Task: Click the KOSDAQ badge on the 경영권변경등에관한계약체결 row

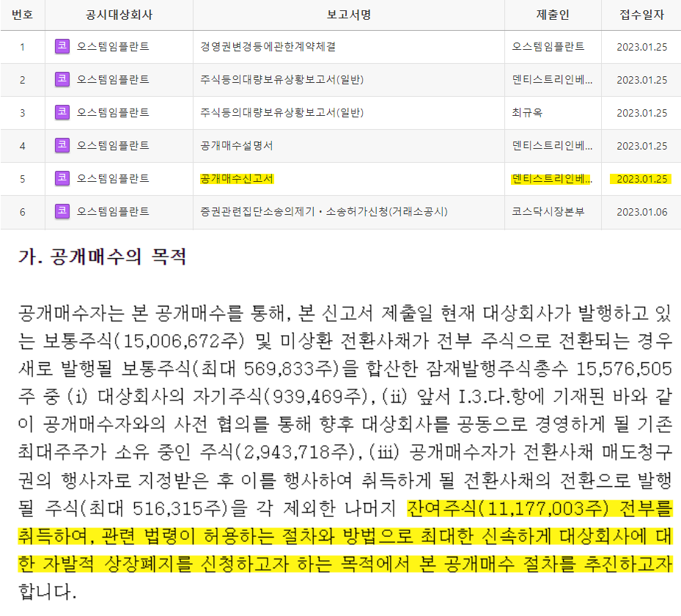Action: tap(62, 45)
